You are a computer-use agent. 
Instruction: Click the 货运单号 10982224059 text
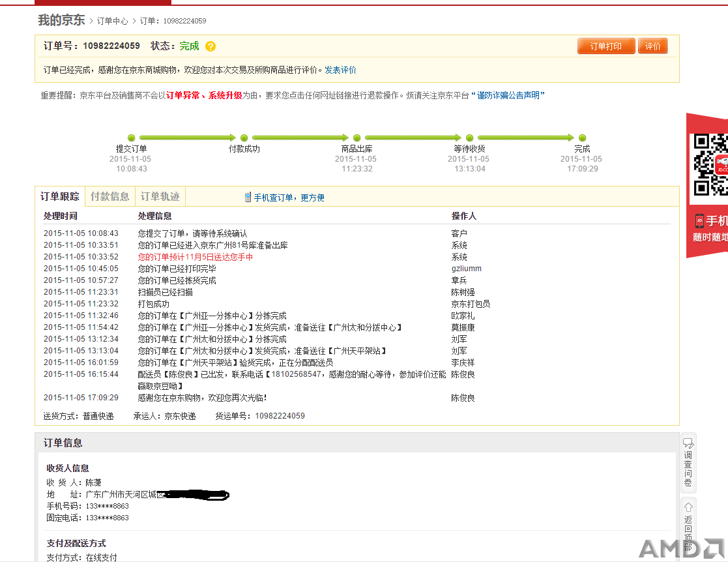[x=260, y=416]
